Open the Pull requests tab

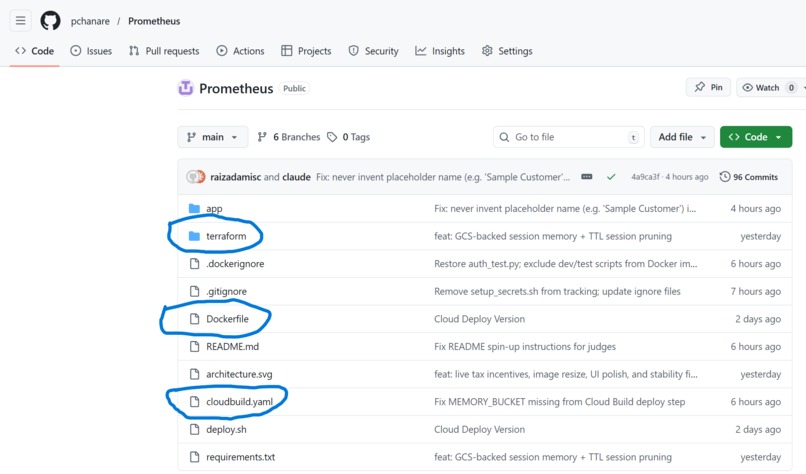click(164, 51)
